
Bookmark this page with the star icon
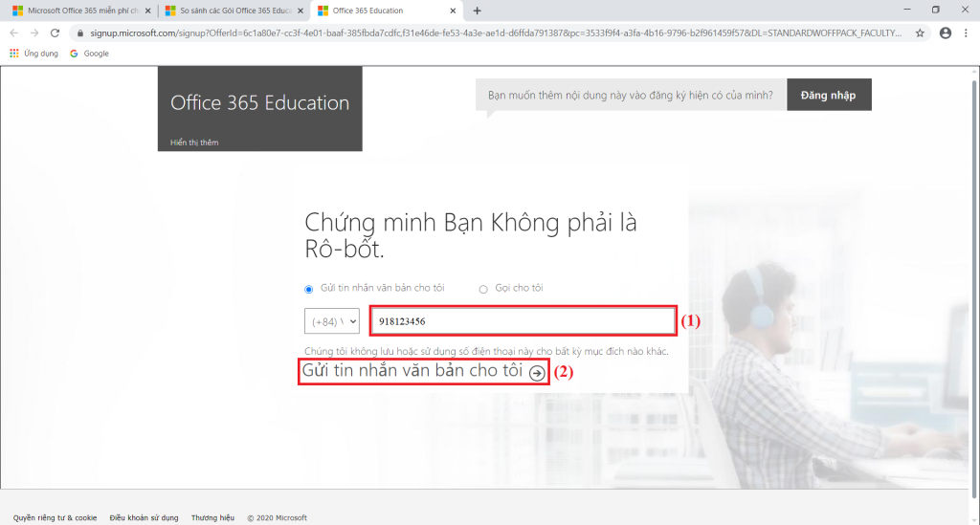[920, 33]
